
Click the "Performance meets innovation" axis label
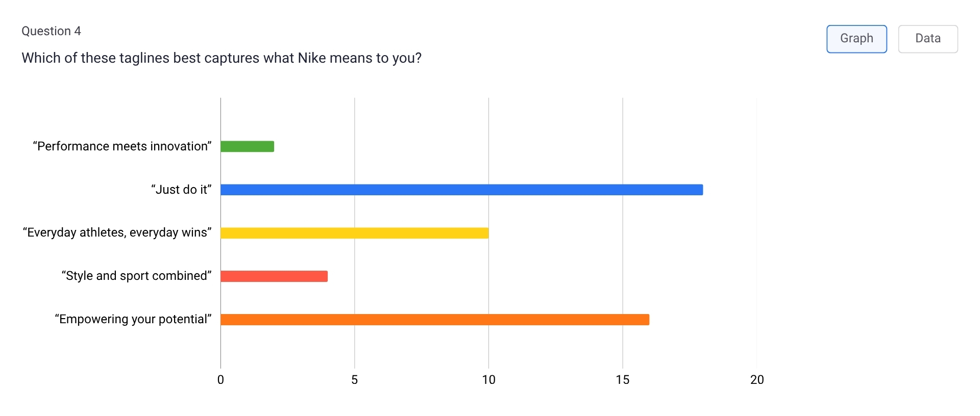(122, 146)
